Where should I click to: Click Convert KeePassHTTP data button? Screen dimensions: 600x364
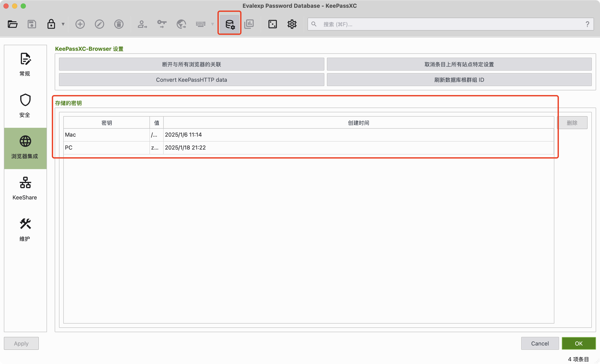[x=191, y=80]
